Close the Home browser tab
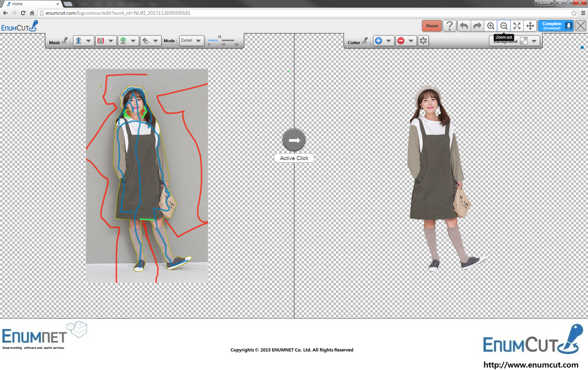Screen dimensions: 588x370 58,4
